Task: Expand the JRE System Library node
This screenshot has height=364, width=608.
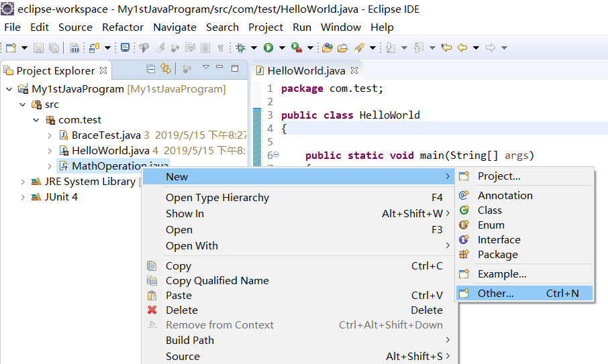Action: point(23,182)
